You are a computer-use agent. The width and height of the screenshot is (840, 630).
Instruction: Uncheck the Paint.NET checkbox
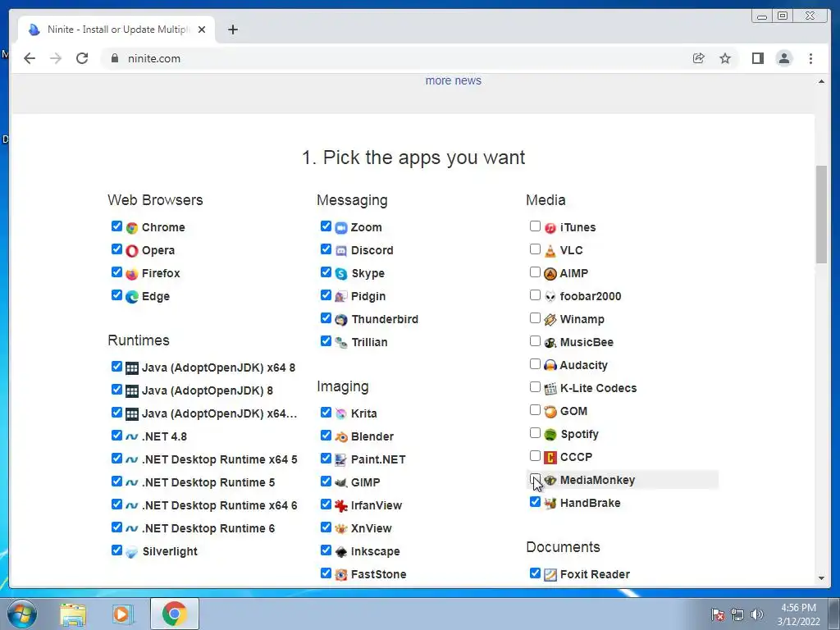click(x=326, y=458)
